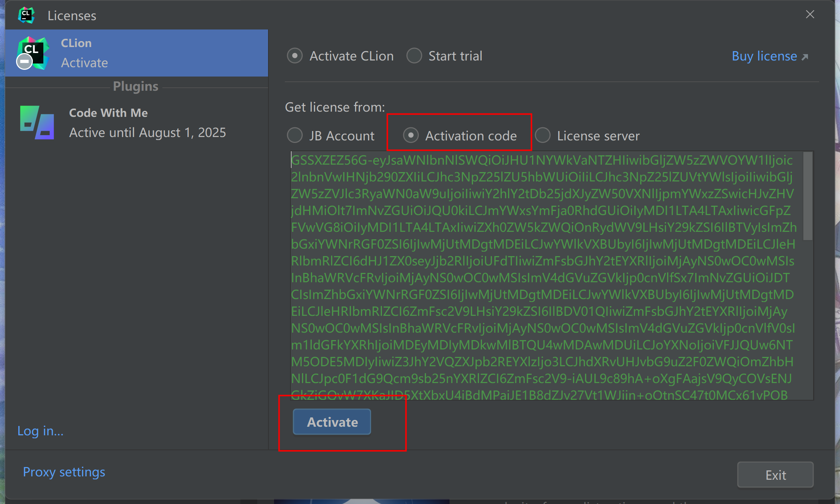Select JB Account as license source
The height and width of the screenshot is (504, 840).
pyautogui.click(x=295, y=136)
